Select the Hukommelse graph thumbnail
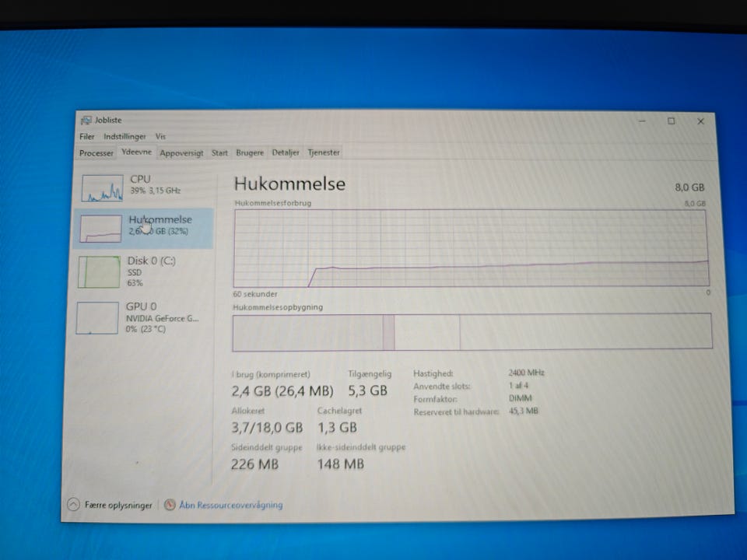747x560 pixels. click(x=100, y=229)
